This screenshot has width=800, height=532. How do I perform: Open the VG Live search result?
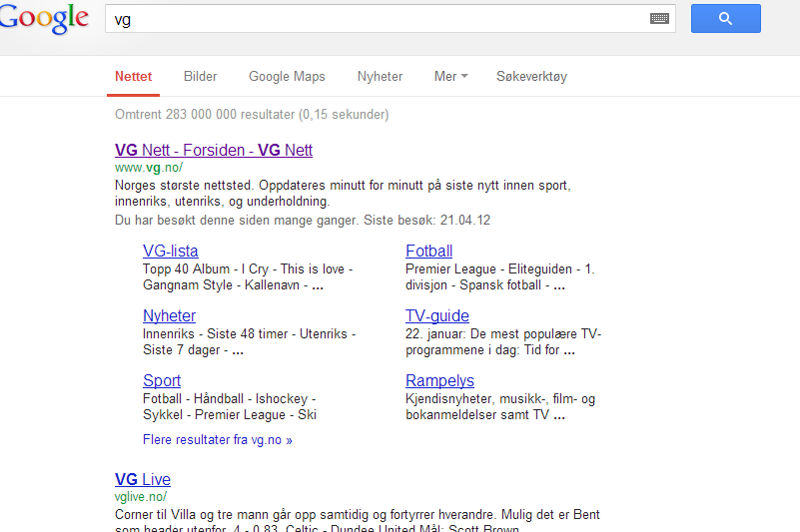point(143,479)
